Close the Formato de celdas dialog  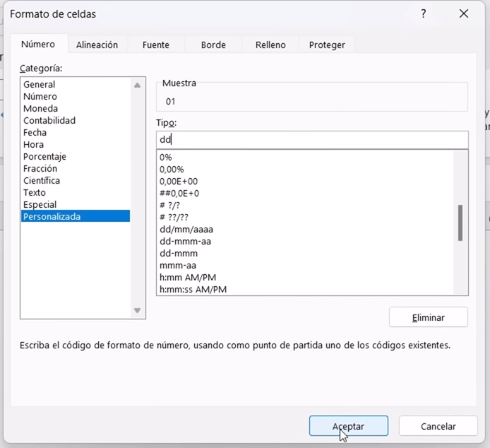tap(464, 13)
